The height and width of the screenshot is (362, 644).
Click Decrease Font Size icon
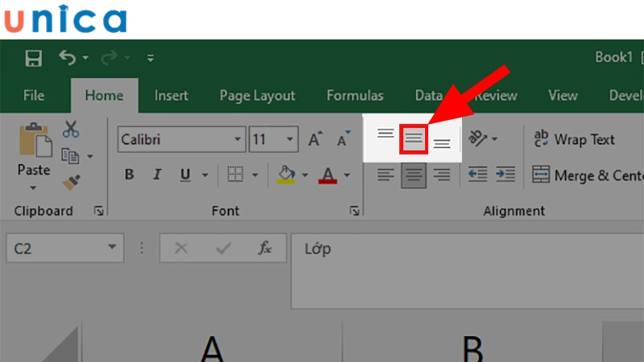pos(344,139)
